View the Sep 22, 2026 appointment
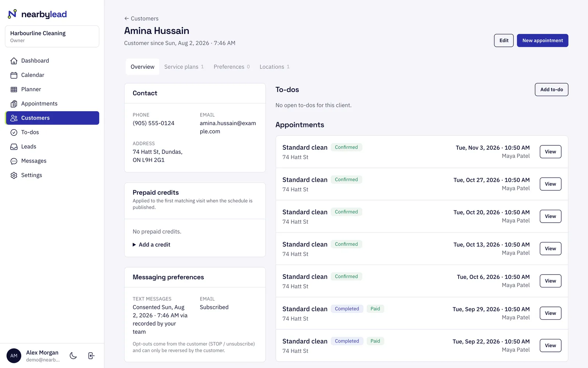Image resolution: width=588 pixels, height=368 pixels. tap(551, 346)
